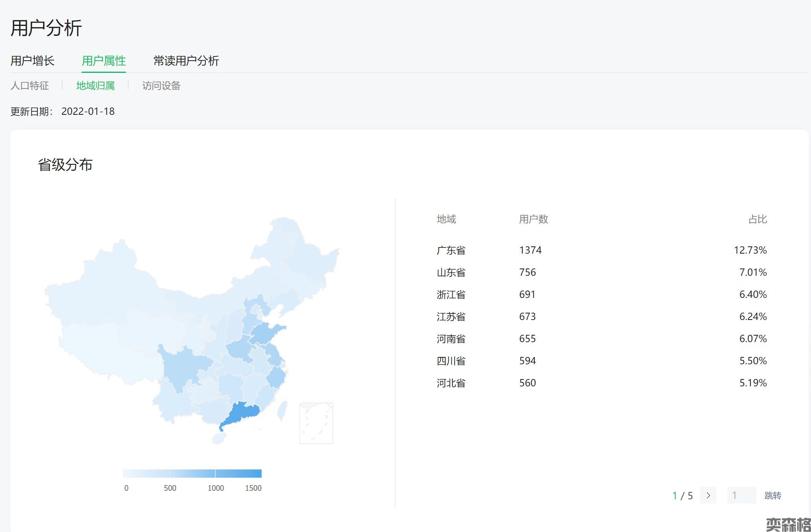Click the map color legend gradient bar
This screenshot has height=532, width=811.
tap(193, 474)
